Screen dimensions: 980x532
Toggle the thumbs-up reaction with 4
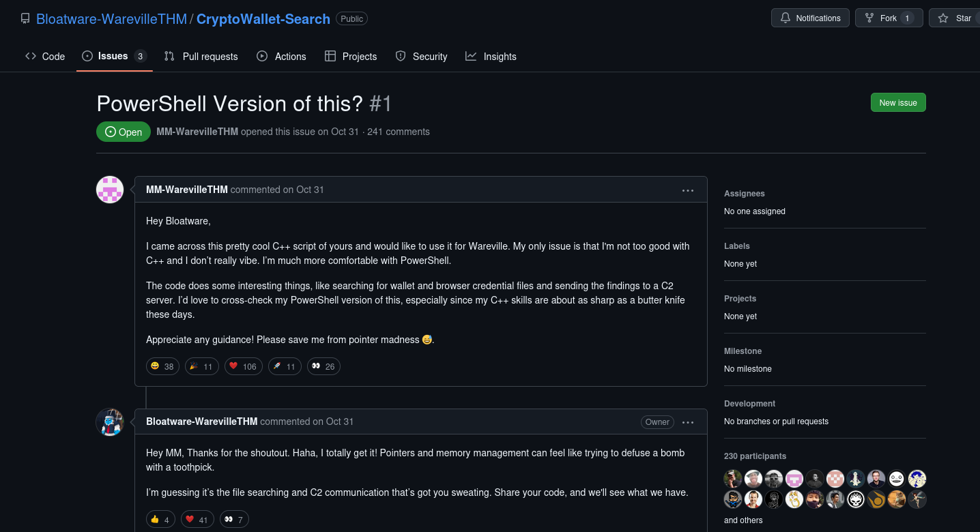point(160,519)
